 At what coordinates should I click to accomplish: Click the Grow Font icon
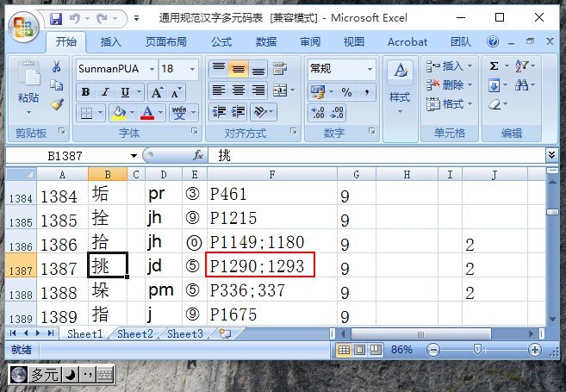pyautogui.click(x=156, y=92)
